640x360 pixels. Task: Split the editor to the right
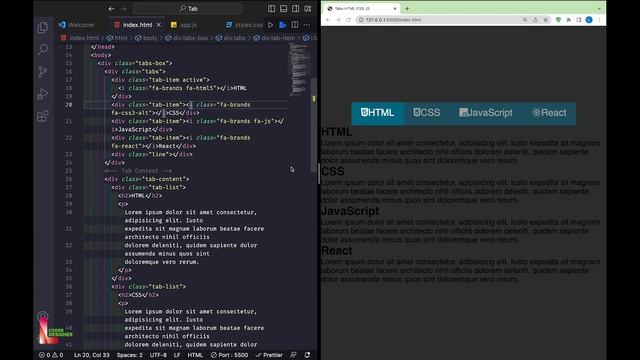295,25
